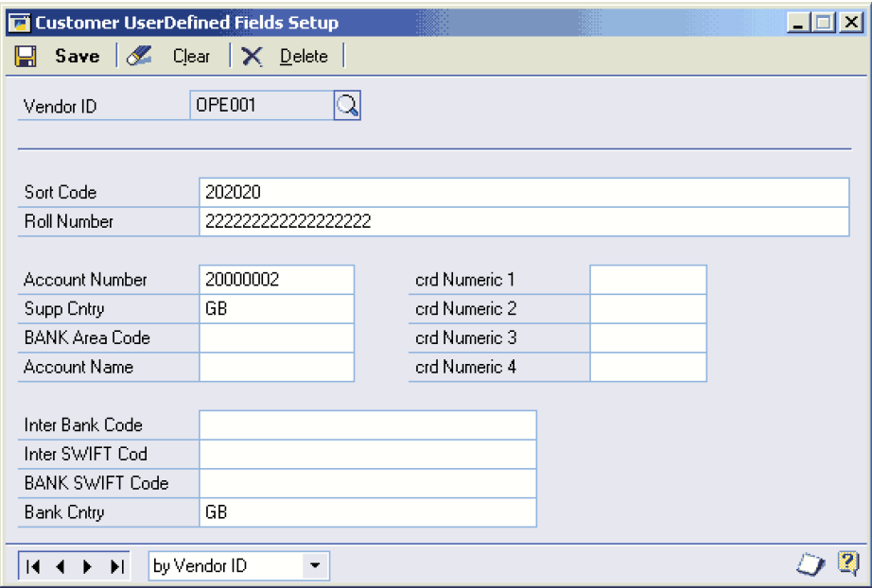This screenshot has height=588, width=872.
Task: Click the empty Account Name field
Action: 276,367
